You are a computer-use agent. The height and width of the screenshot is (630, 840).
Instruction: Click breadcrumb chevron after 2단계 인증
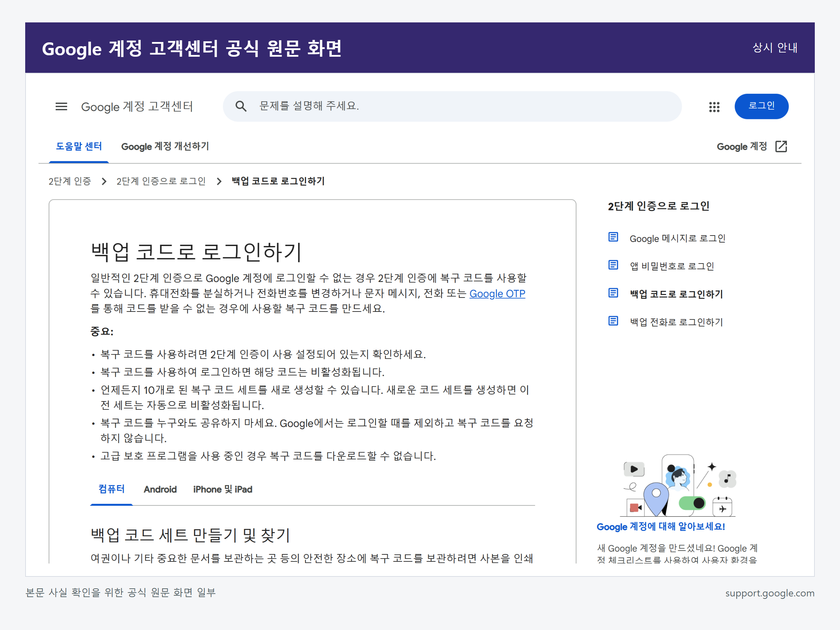[104, 182]
